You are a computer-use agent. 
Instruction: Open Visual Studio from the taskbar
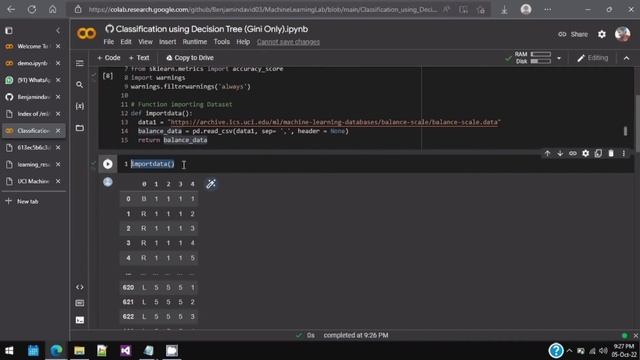tap(125, 351)
